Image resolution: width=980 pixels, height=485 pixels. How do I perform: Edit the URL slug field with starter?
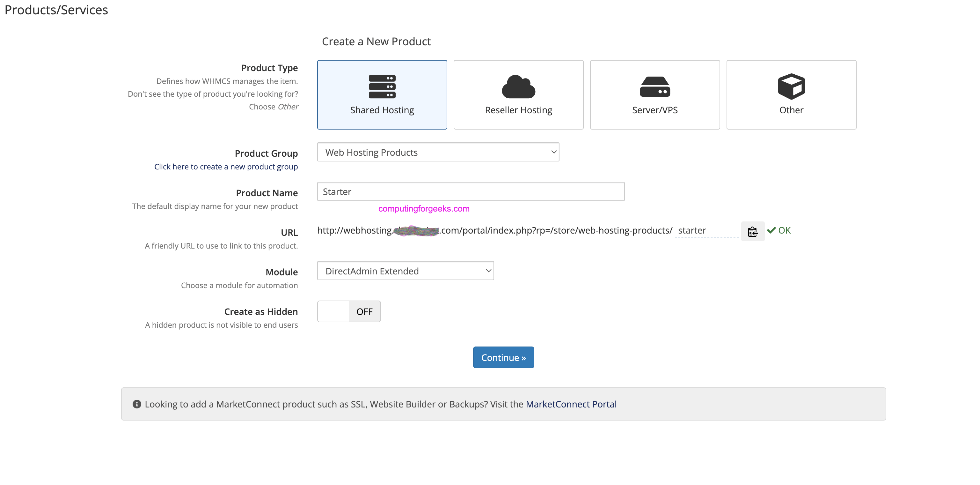(707, 231)
